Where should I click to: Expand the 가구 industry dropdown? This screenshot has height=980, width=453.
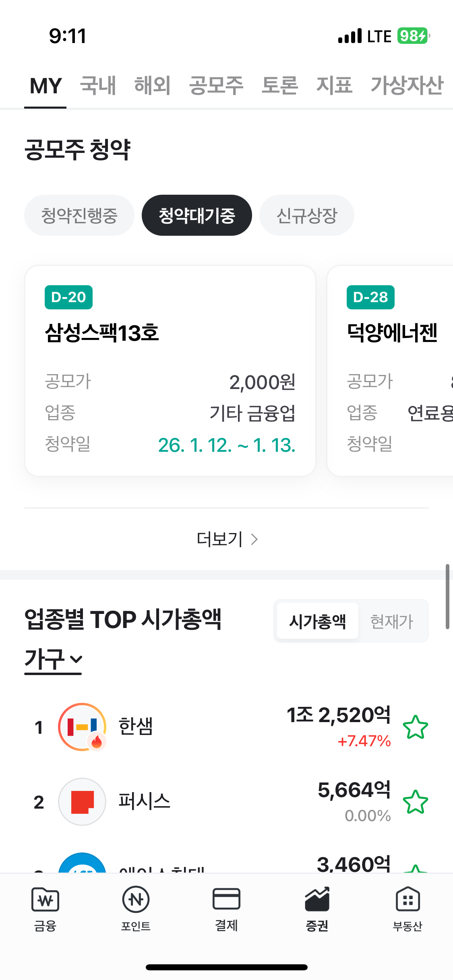tap(53, 660)
